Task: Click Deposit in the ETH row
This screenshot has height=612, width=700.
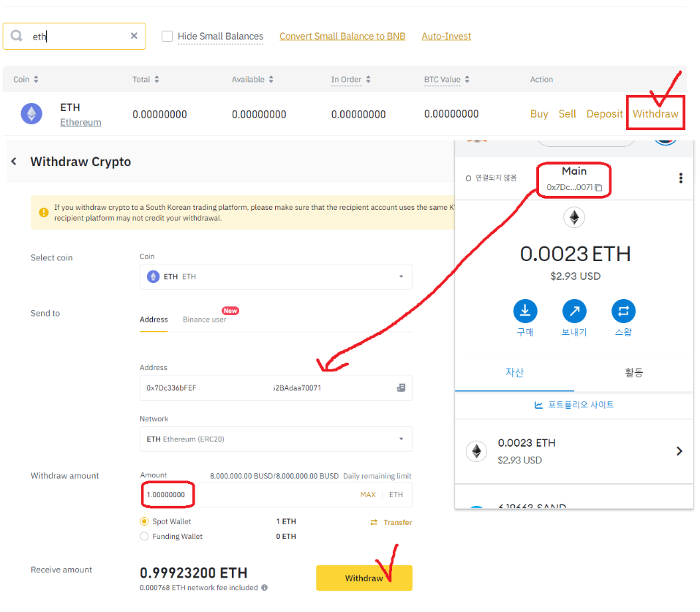Action: [x=604, y=114]
